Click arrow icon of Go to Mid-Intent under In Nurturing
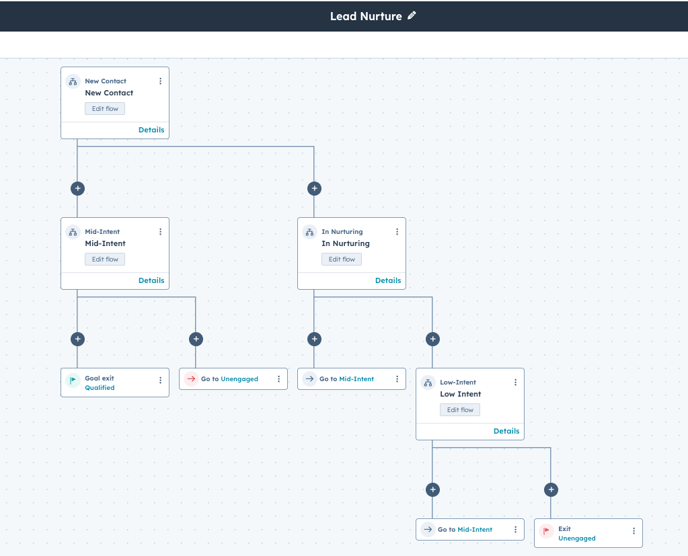 [x=309, y=379]
